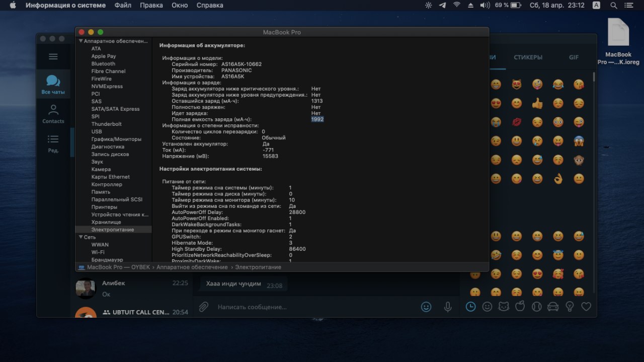Click the keyboard input source A icon
The height and width of the screenshot is (362, 644).
596,5
